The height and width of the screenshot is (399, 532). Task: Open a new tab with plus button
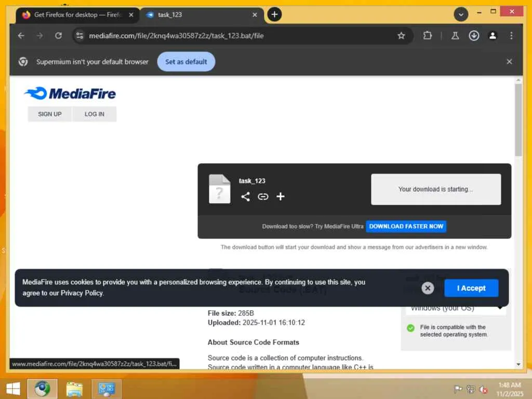coord(274,14)
